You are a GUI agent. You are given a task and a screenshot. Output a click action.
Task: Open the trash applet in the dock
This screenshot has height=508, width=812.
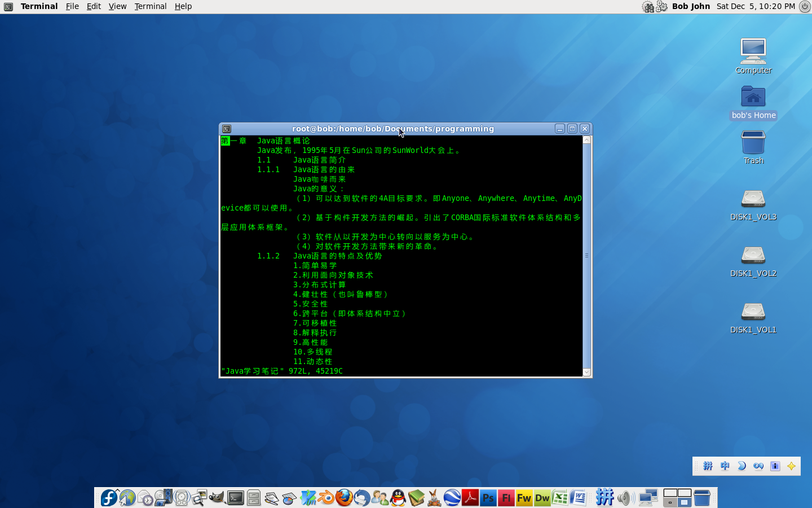[x=702, y=498]
